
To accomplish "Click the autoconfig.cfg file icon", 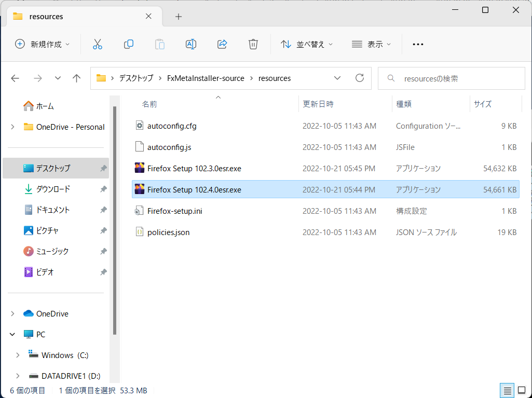I will pos(140,126).
